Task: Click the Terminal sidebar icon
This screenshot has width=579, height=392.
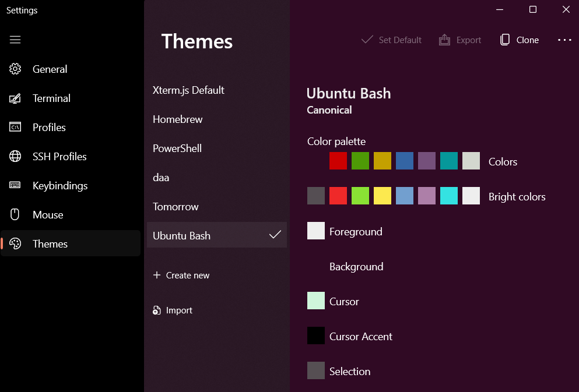Action: pyautogui.click(x=15, y=98)
